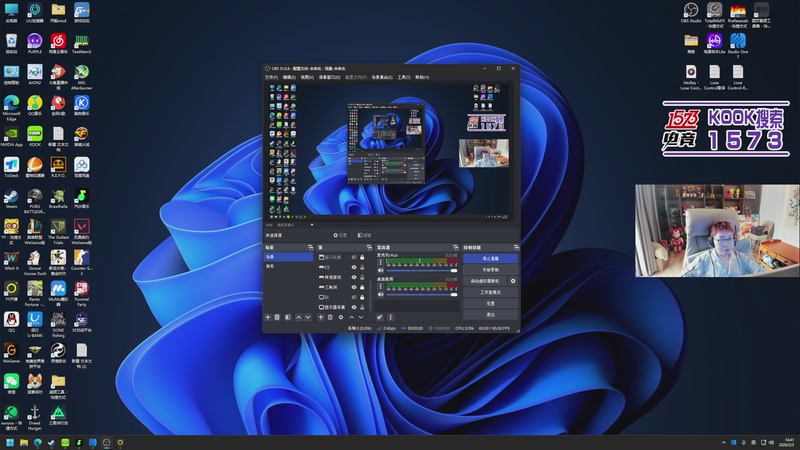Image resolution: width=800 pixels, height=450 pixels.
Task: Move selected source down in Sources toolbar
Action: [361, 317]
